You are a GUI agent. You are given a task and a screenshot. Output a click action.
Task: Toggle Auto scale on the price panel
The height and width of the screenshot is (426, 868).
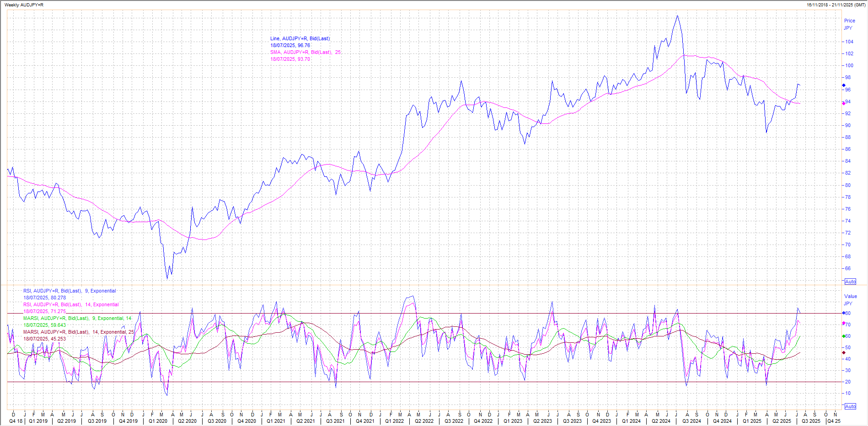click(850, 282)
